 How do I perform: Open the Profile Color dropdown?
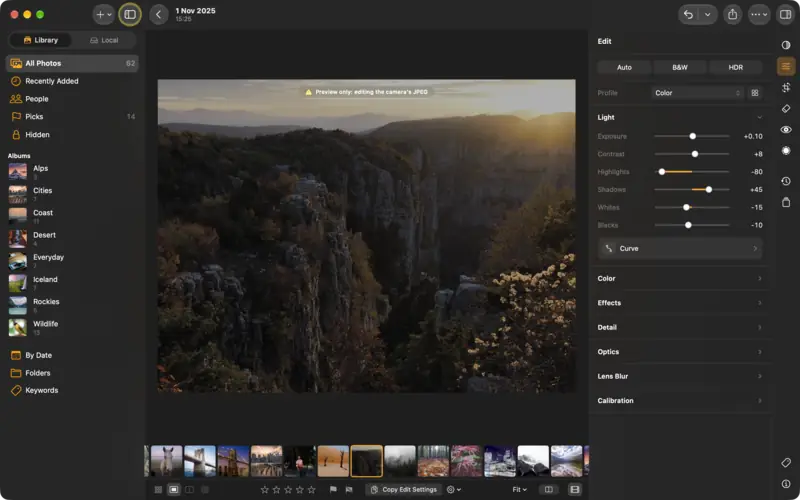click(x=697, y=93)
